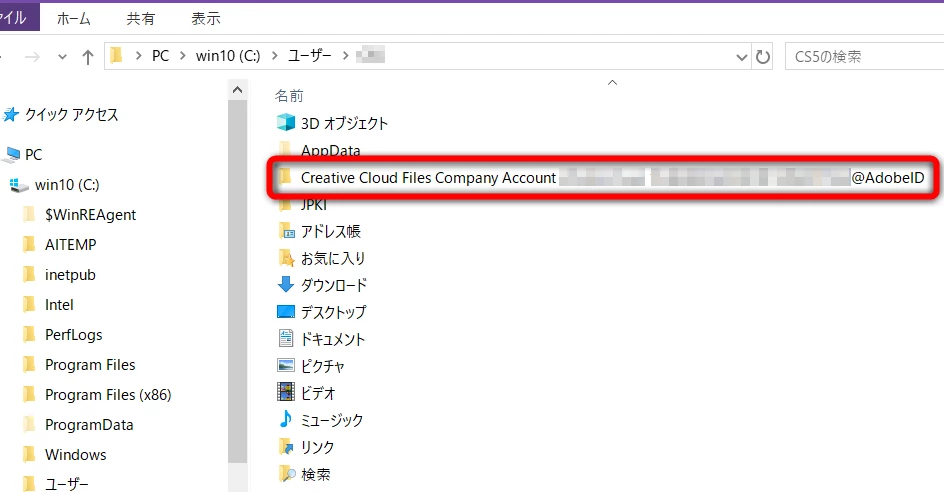The width and height of the screenshot is (944, 492).
Task: Select お気に入り in file list
Action: pos(333,259)
